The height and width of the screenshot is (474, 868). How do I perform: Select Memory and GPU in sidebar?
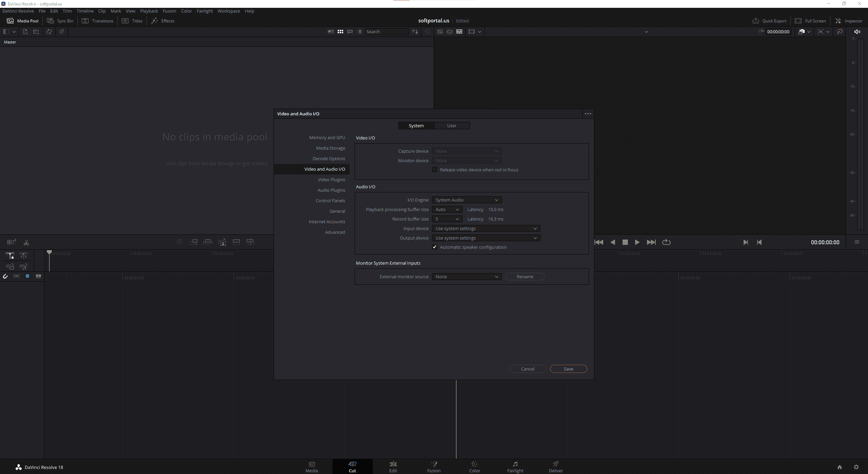[327, 137]
